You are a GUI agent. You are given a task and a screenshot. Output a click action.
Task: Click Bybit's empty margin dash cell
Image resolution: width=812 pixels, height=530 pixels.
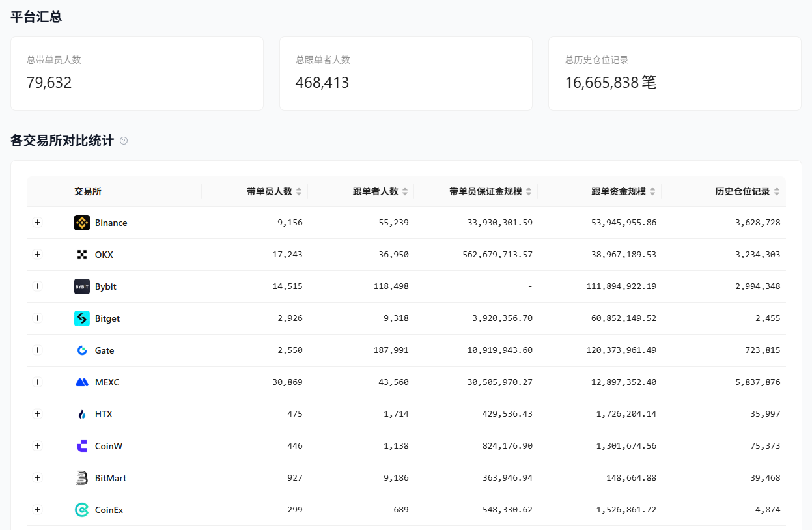click(x=530, y=286)
